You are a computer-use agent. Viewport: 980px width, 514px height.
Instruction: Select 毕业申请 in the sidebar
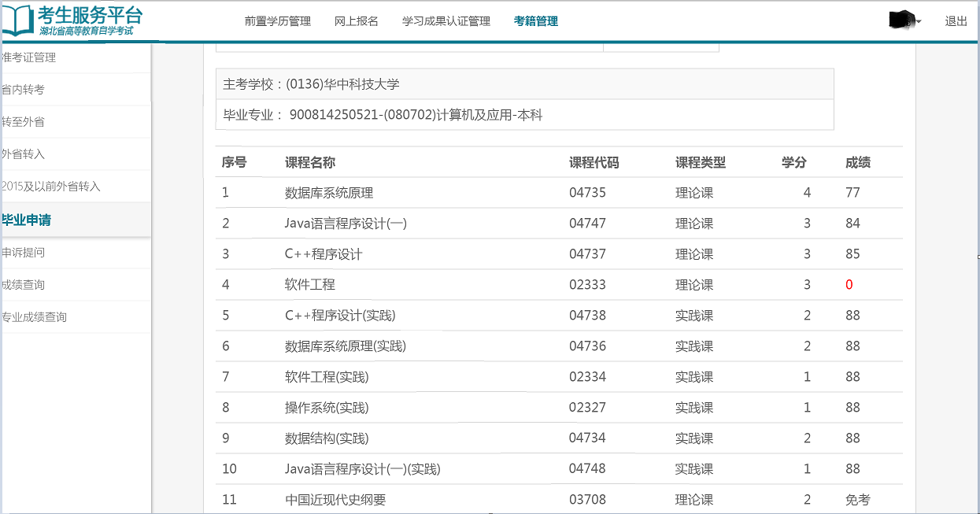pos(27,220)
